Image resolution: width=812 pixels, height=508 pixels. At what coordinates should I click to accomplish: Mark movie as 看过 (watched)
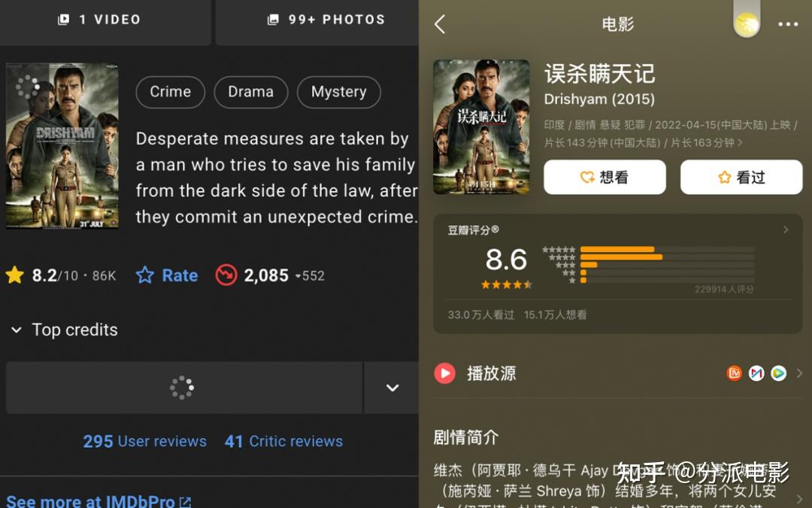point(741,178)
